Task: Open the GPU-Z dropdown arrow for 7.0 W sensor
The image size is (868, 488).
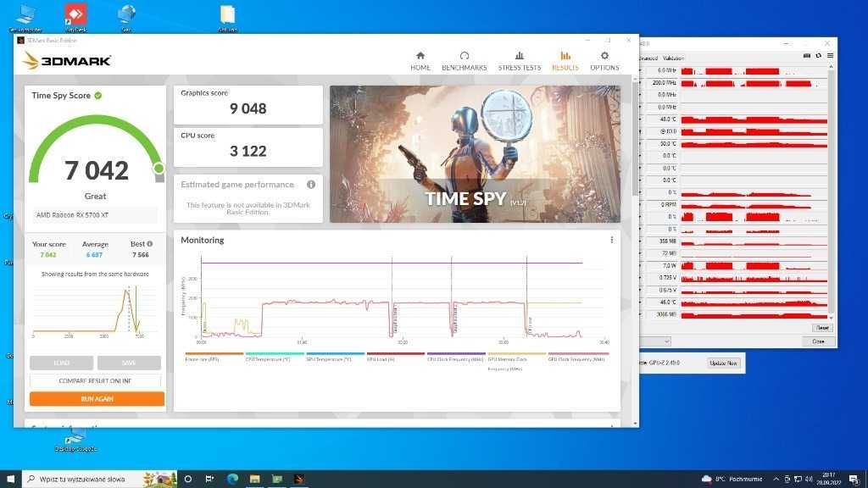Action: (641, 265)
